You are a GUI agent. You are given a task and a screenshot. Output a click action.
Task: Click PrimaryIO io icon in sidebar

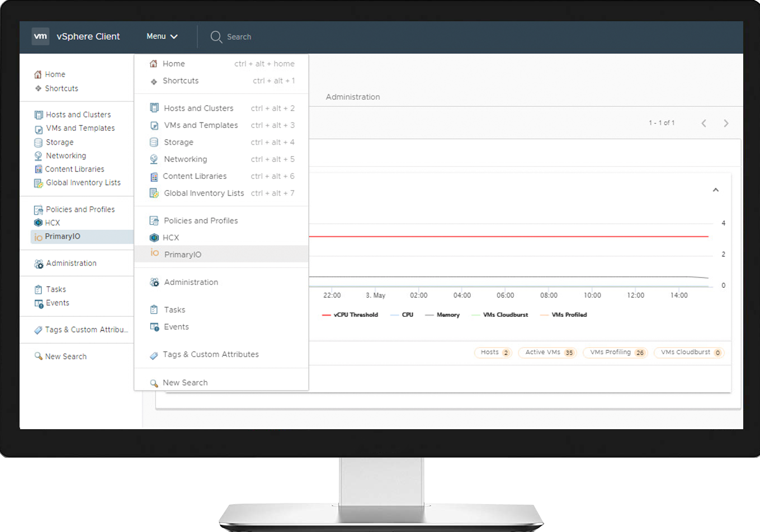[x=38, y=237]
